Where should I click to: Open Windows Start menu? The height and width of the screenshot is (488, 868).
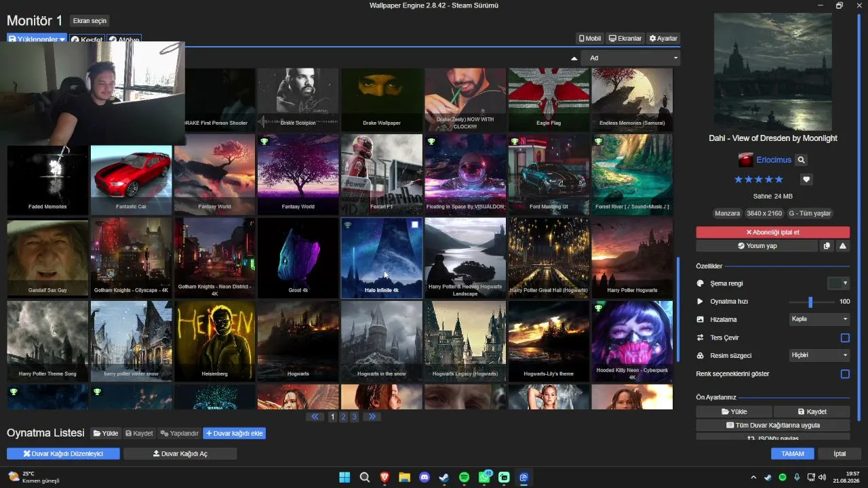coord(344,477)
